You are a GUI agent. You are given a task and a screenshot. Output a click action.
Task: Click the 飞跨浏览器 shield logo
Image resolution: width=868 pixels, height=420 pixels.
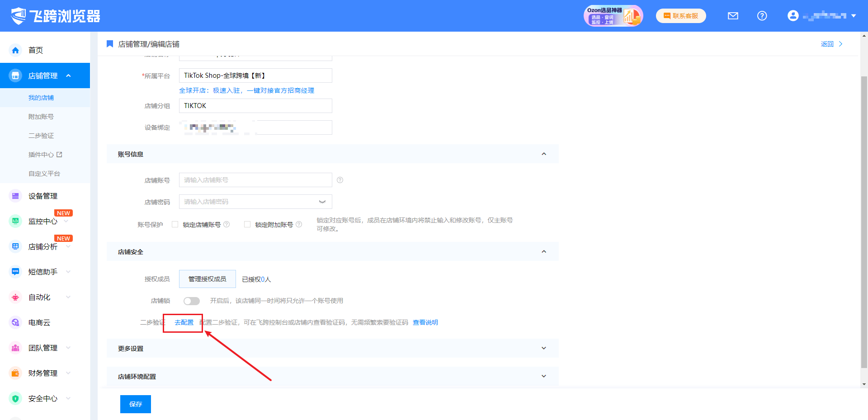coord(19,16)
